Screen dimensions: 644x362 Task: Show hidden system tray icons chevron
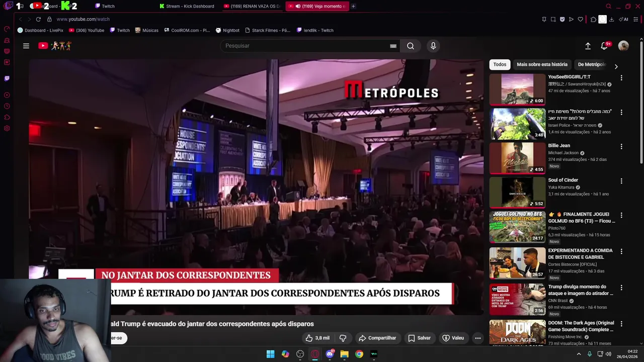pos(579,354)
